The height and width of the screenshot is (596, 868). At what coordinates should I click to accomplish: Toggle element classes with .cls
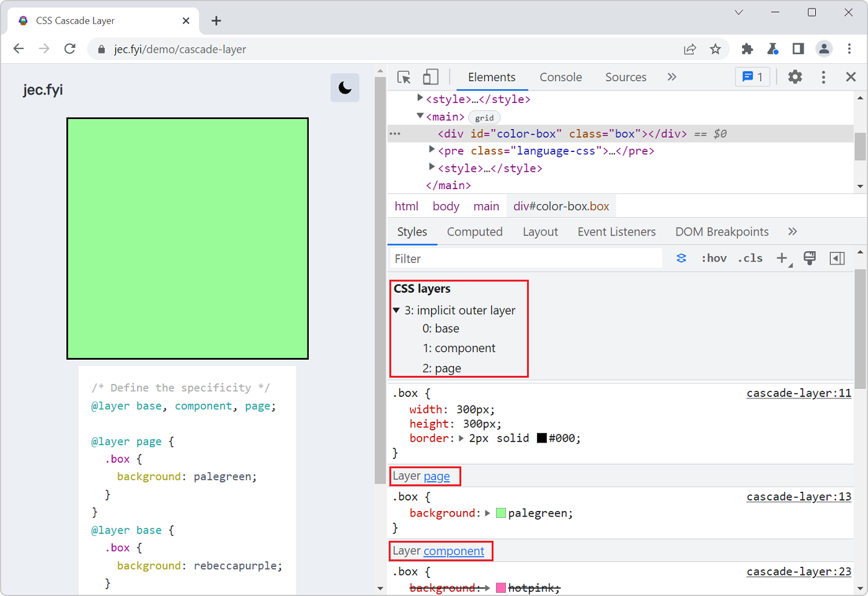pyautogui.click(x=750, y=258)
